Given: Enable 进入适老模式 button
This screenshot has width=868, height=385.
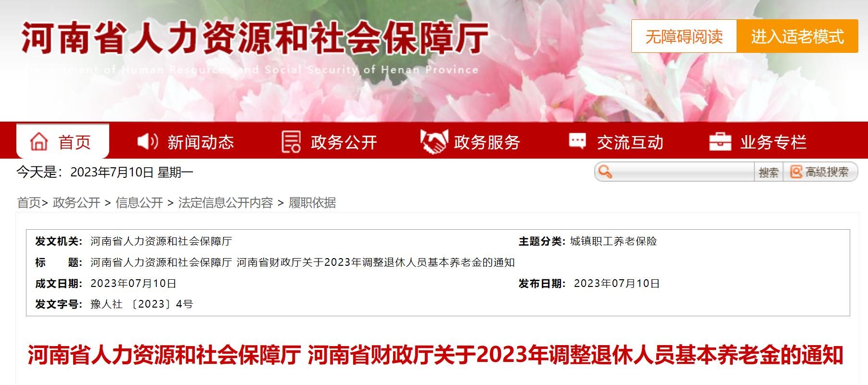Looking at the screenshot, I should pos(798,36).
